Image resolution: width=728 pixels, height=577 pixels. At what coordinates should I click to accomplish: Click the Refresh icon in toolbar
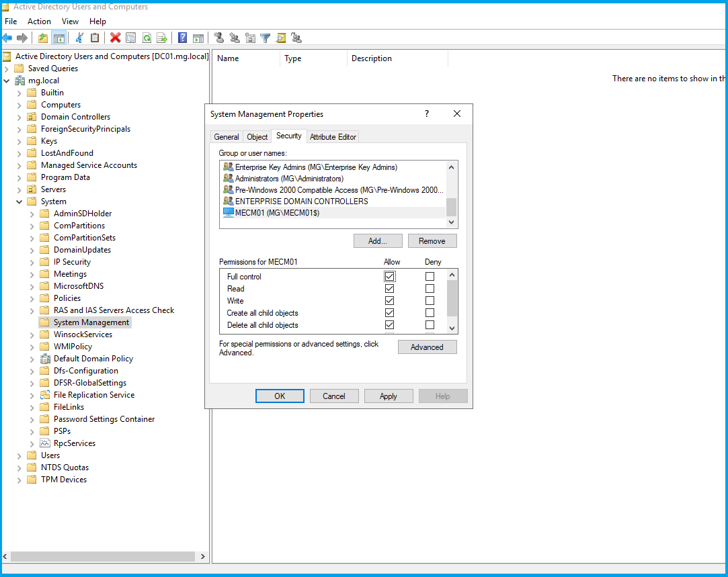point(147,38)
